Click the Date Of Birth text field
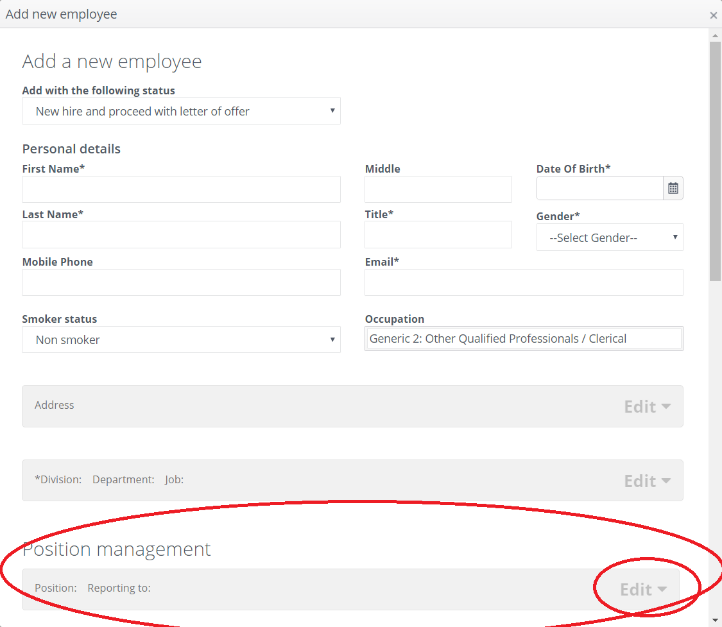Image resolution: width=722 pixels, height=627 pixels. [x=600, y=188]
